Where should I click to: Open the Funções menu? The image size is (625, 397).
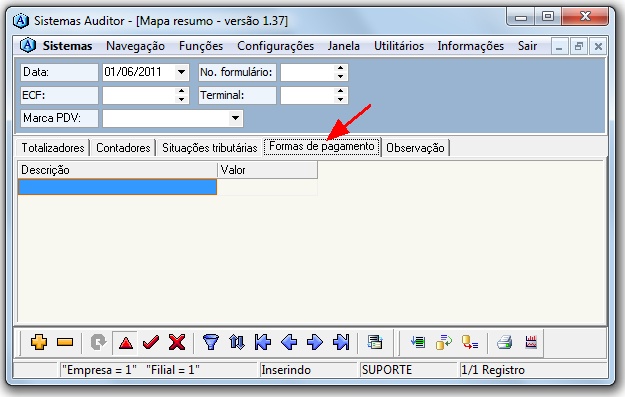[201, 46]
